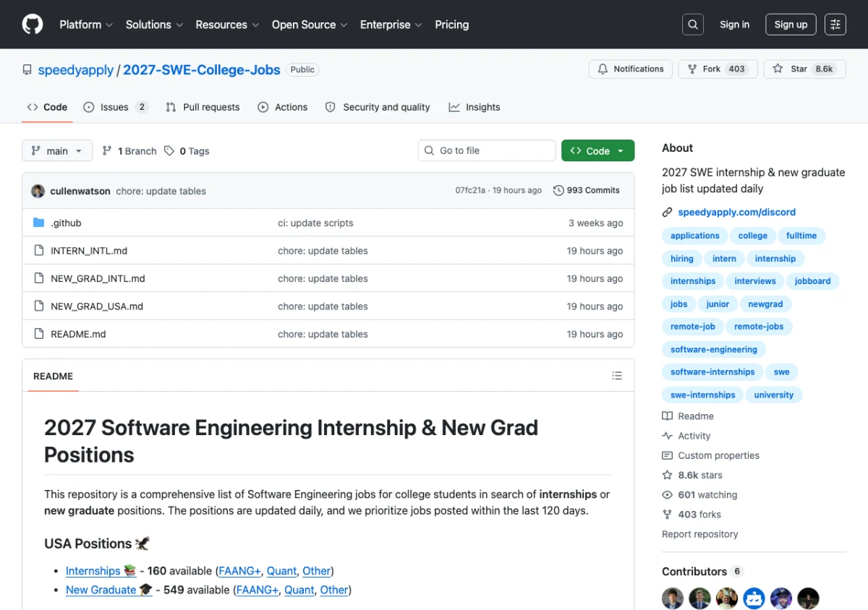Expand the Open Source menu
Image resolution: width=868 pixels, height=610 pixels.
tap(310, 25)
